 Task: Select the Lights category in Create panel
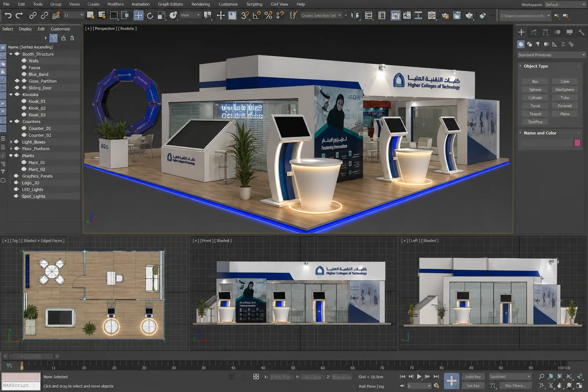pyautogui.click(x=538, y=44)
